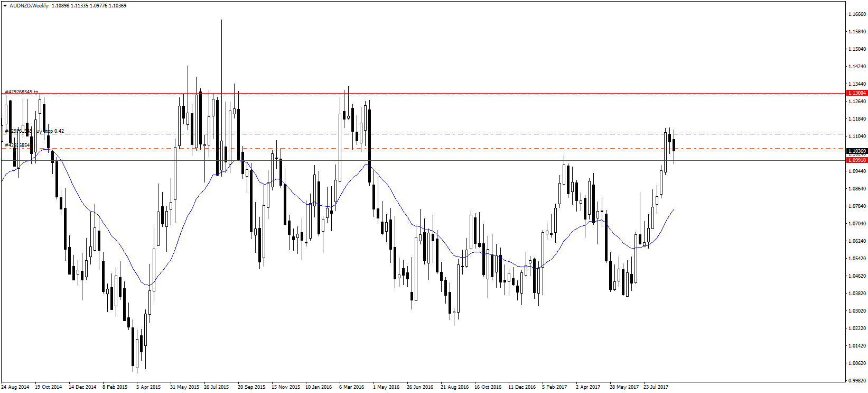This screenshot has height=393, width=868.
Task: Click the 1.03020 price axis label
Action: [856, 311]
